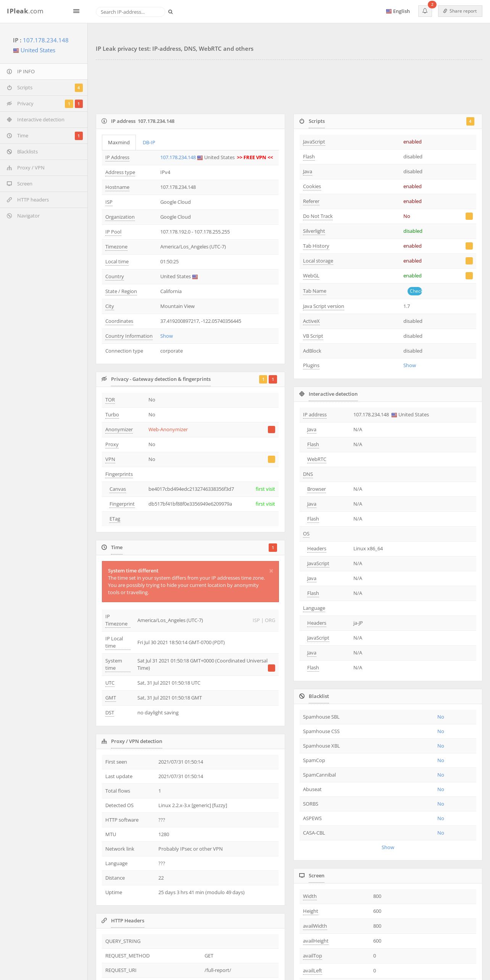Click the Time clock icon in sidebar

pyautogui.click(x=10, y=135)
